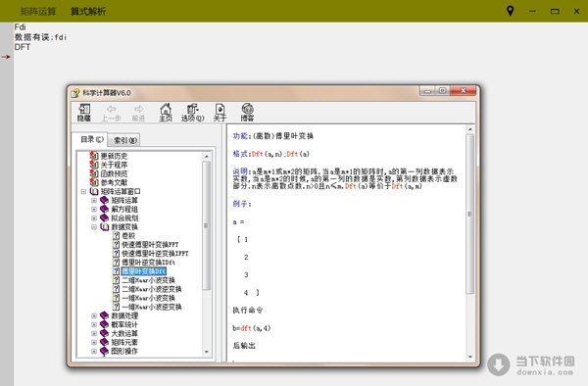Screen dimensions: 588x386
Task: Click the purple book icon of 矩阵运算
Action: (x=104, y=201)
